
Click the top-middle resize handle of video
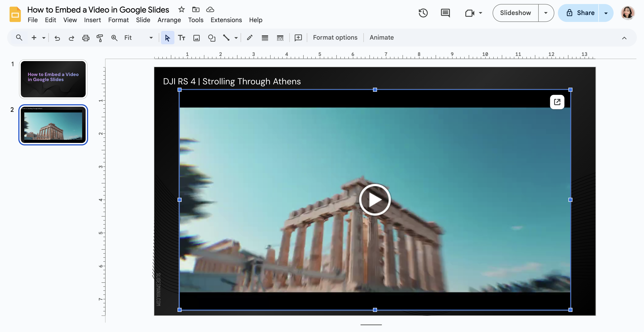375,89
